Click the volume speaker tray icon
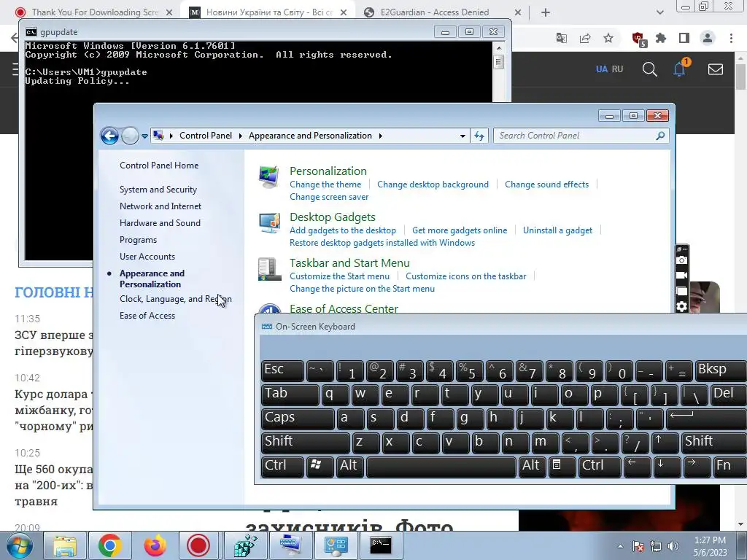The width and height of the screenshot is (747, 560). pyautogui.click(x=673, y=546)
